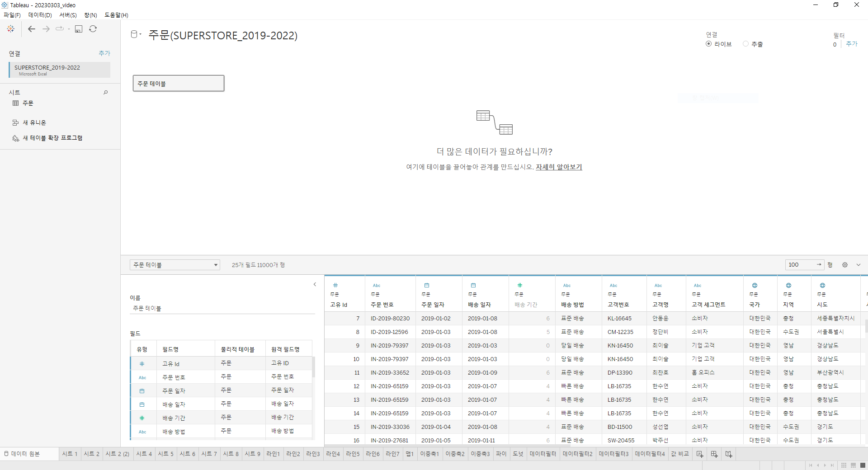Screen dimensions: 868x470
Task: Switch to the 이중축1 tab
Action: (429, 454)
